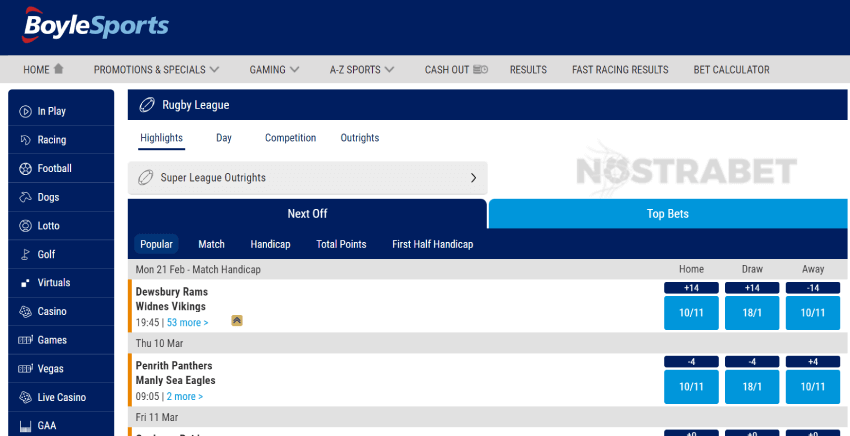Viewport: 850px width, 436px height.
Task: Select the Total Points filter
Action: click(x=342, y=244)
